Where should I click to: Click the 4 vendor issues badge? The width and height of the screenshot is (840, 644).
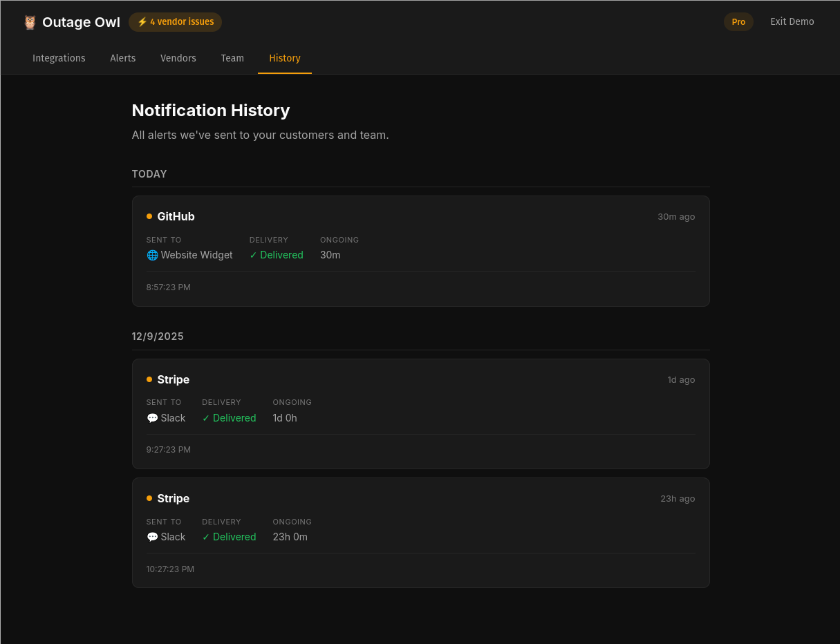pyautogui.click(x=175, y=22)
